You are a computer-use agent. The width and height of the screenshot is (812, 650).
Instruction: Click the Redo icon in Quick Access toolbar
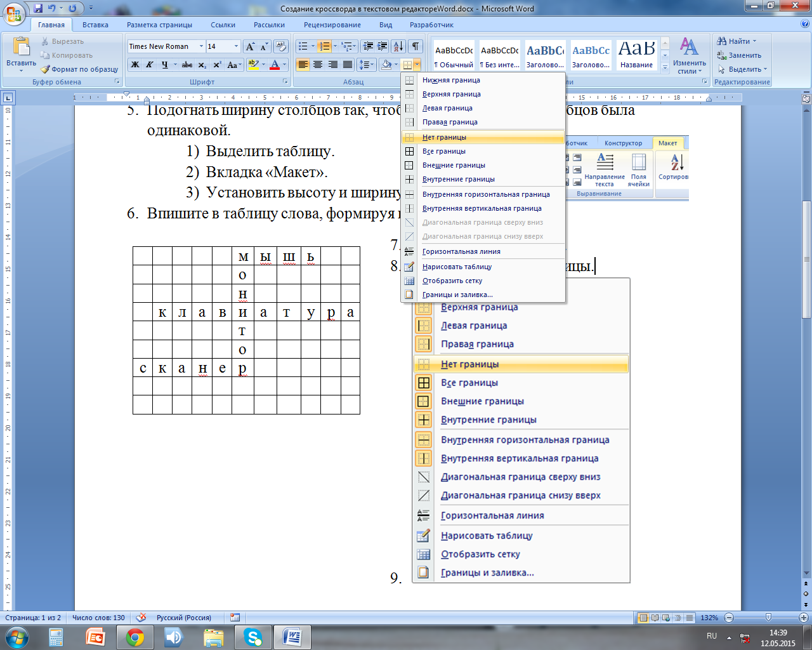point(72,8)
